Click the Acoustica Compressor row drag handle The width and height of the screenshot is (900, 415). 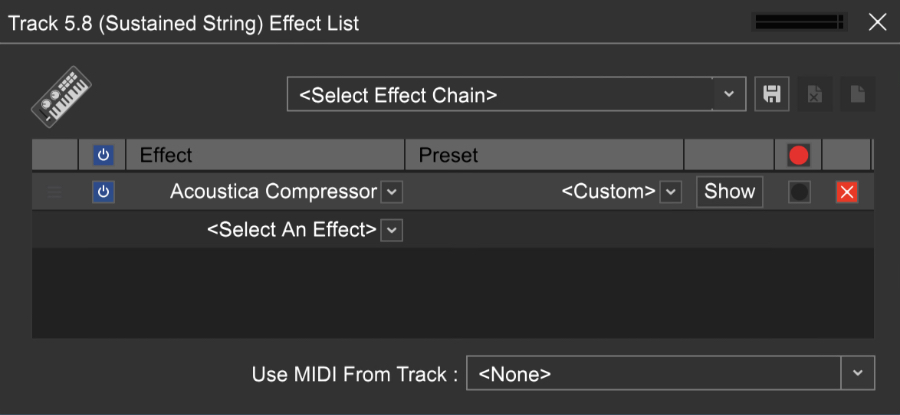55,192
